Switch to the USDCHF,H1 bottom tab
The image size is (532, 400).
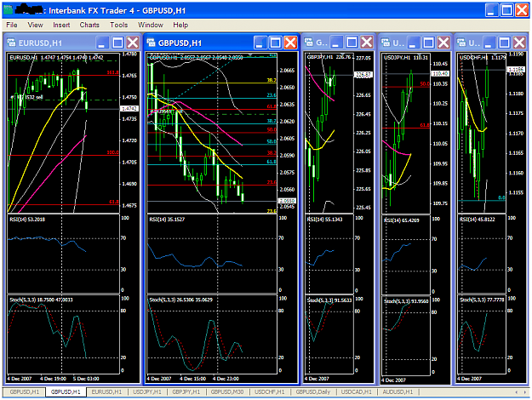pos(269,391)
